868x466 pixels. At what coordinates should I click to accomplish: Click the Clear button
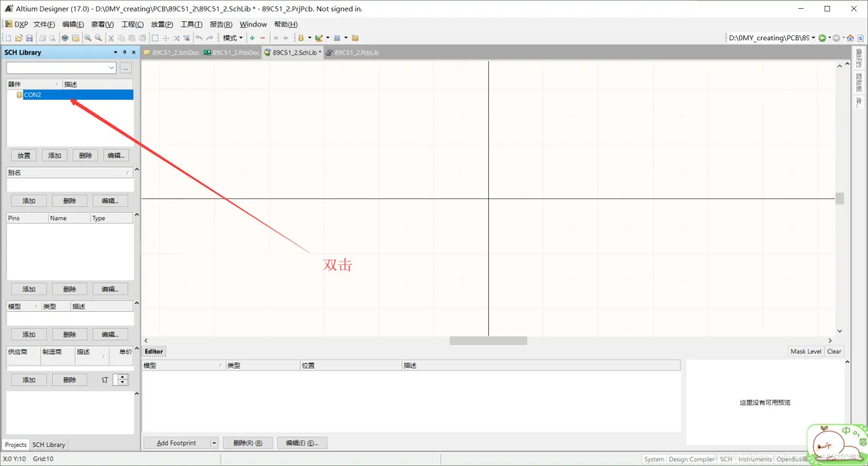[x=834, y=352]
